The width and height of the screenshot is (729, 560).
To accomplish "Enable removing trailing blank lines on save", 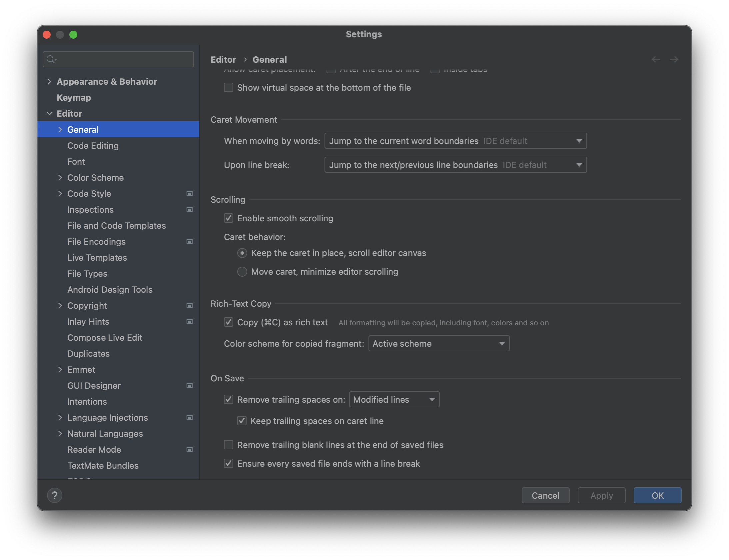I will click(x=229, y=445).
